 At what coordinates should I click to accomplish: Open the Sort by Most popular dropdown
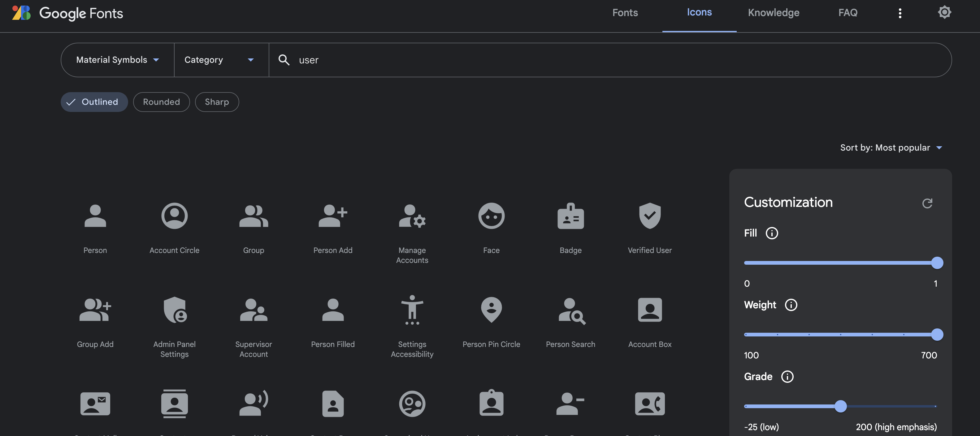click(x=891, y=148)
